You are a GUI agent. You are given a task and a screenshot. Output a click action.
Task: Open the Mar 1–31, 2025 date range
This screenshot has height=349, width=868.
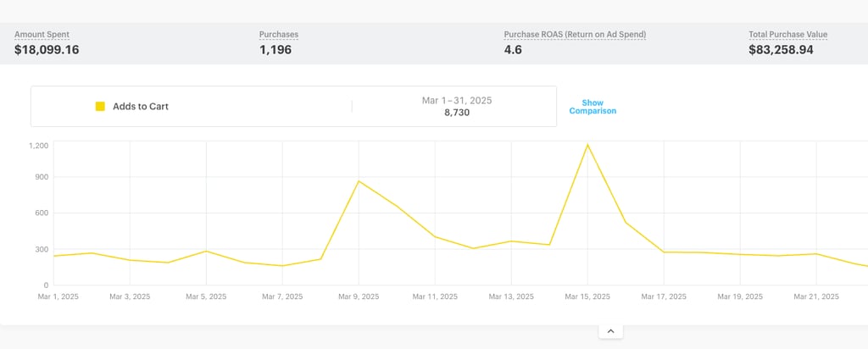456,100
